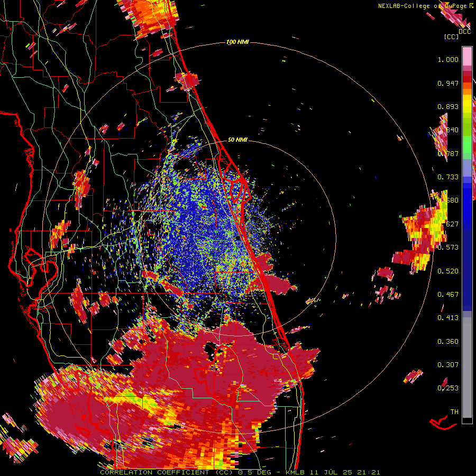Viewport: 476px width, 476px height.
Task: Click the CORRELATION COEFFICIENT (CC) product caption
Action: [x=167, y=472]
